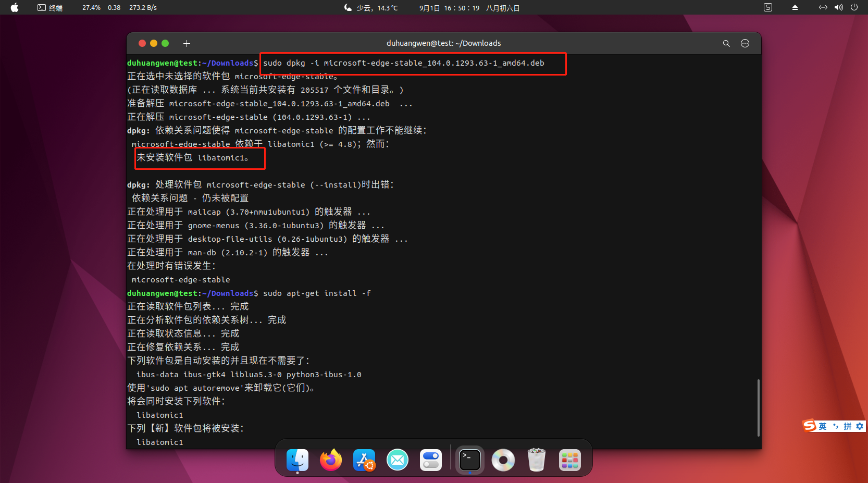Click the sudo dpkg -i command text
868x483 pixels.
pyautogui.click(x=404, y=63)
